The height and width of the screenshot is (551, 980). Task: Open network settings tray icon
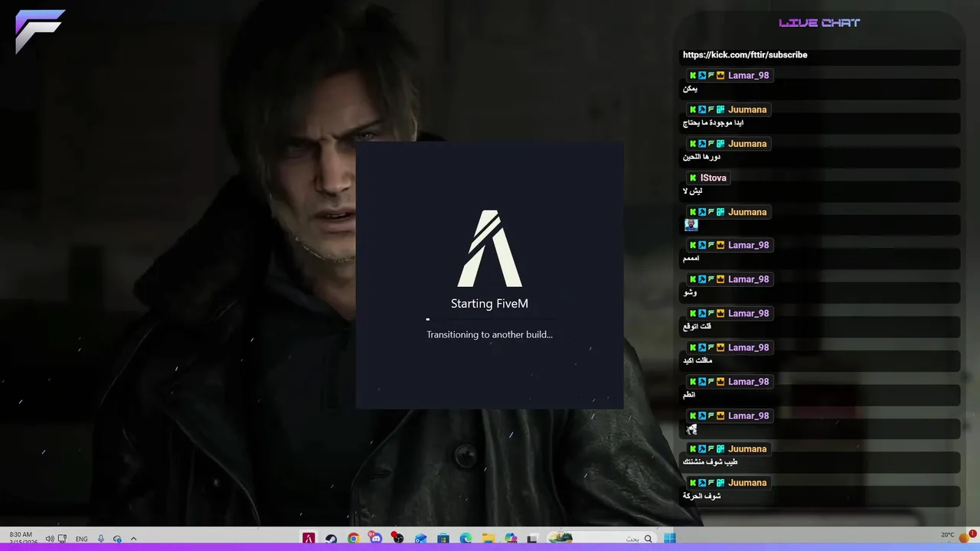tap(62, 539)
